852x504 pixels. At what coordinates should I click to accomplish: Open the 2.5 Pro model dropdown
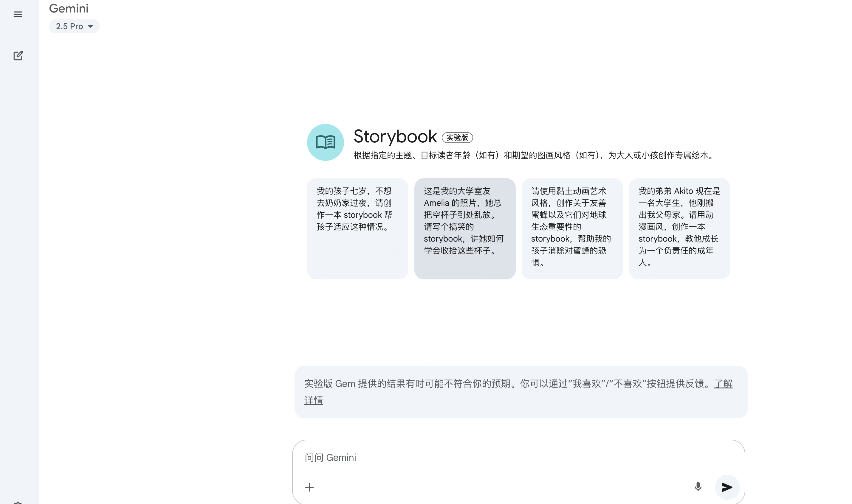click(74, 27)
